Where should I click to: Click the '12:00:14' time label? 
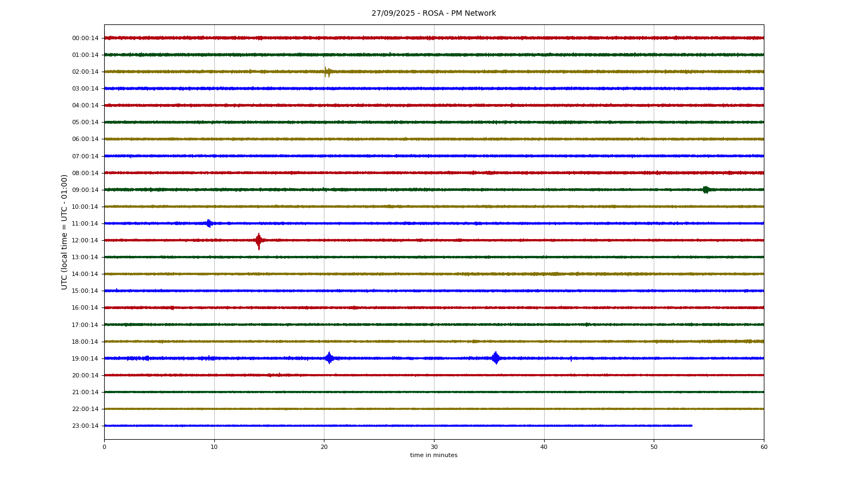[x=85, y=240]
